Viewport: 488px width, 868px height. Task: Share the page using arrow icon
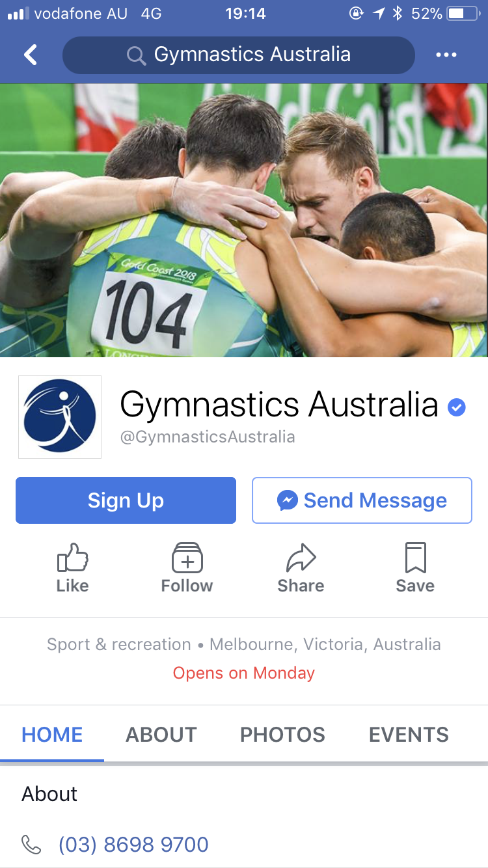click(x=301, y=568)
